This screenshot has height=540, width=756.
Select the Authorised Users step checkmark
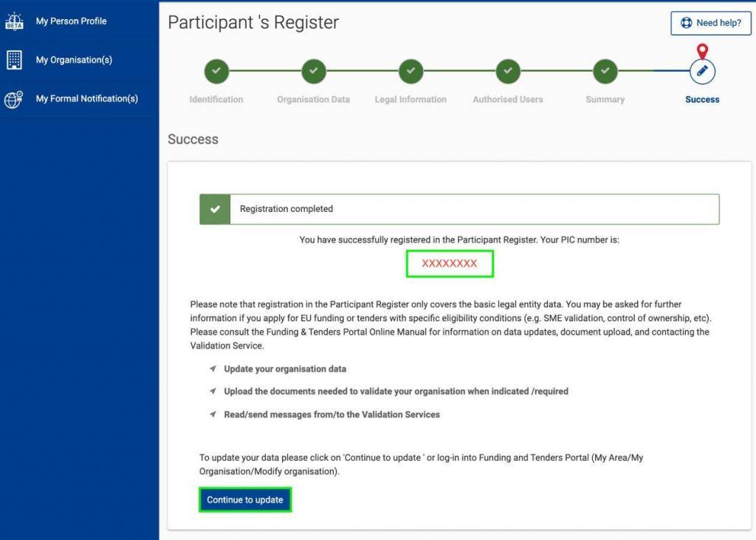pos(508,71)
